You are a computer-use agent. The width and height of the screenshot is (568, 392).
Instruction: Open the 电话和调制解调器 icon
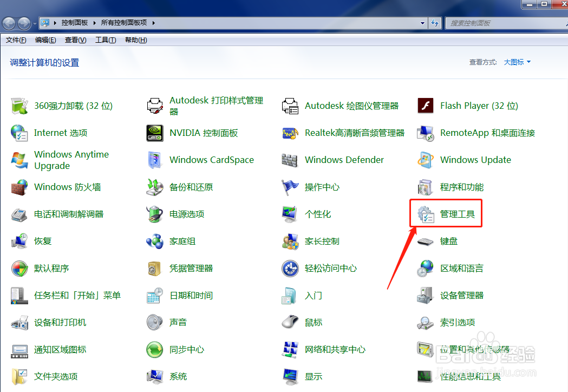tap(19, 214)
